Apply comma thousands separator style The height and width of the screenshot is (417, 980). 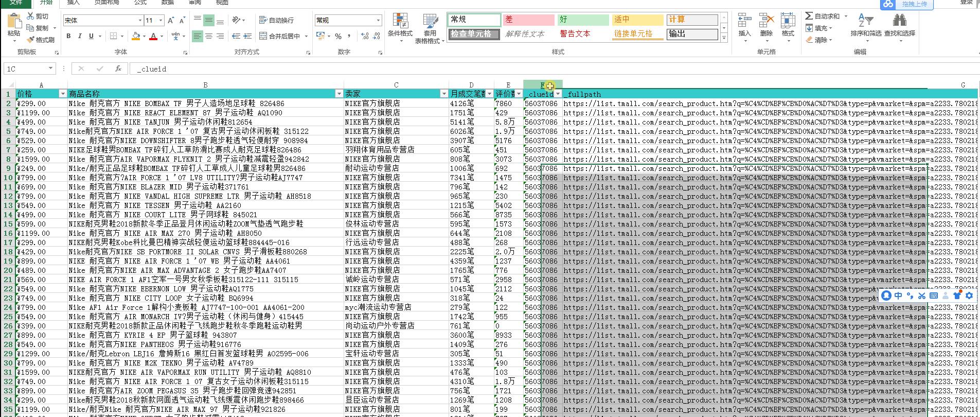point(349,36)
